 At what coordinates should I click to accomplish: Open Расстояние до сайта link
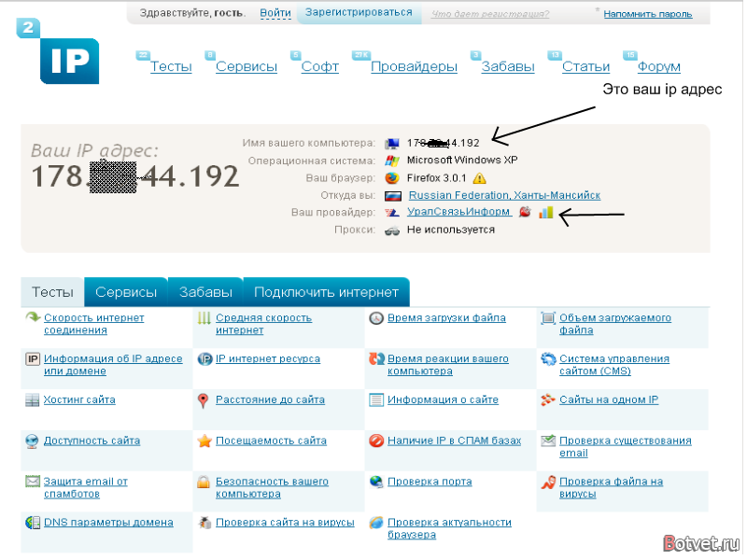270,399
